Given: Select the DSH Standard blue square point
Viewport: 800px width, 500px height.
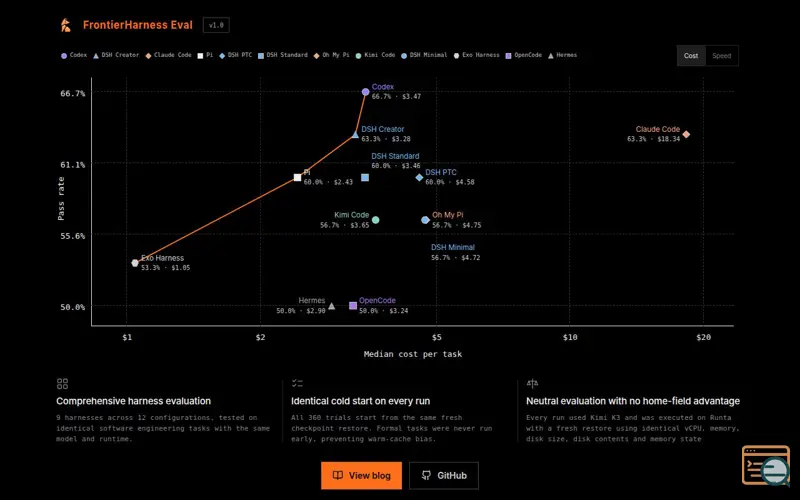Looking at the screenshot, I should pos(365,178).
